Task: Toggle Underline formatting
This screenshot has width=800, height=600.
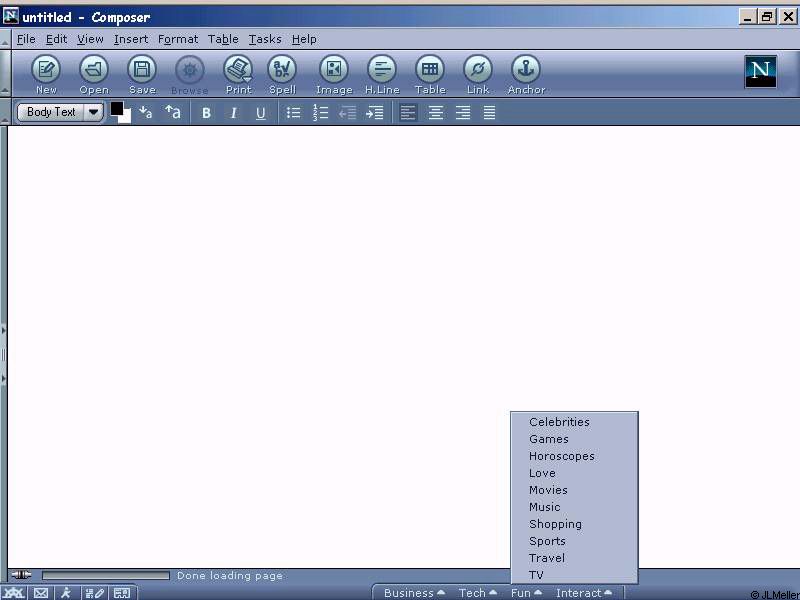Action: (x=260, y=113)
